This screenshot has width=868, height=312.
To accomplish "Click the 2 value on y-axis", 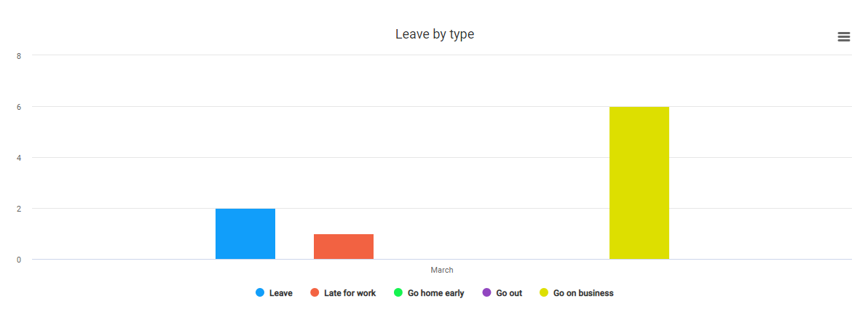I will [20, 209].
